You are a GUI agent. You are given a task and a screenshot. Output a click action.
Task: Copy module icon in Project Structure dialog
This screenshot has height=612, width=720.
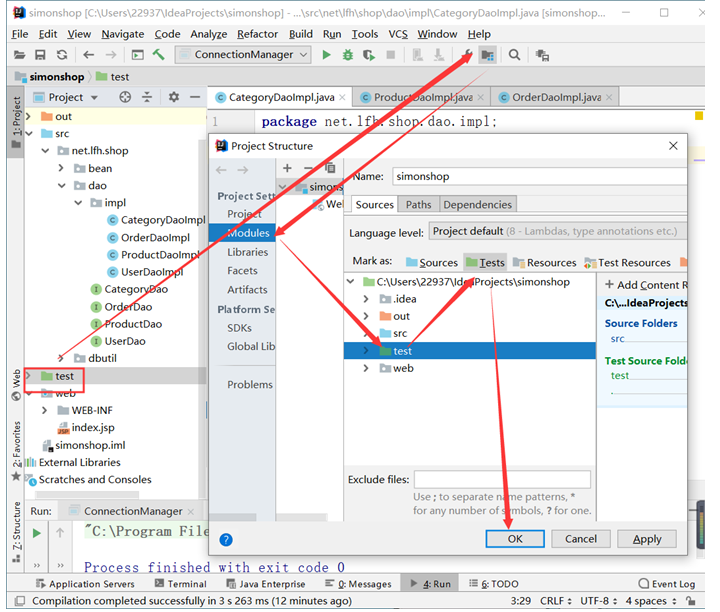click(330, 168)
